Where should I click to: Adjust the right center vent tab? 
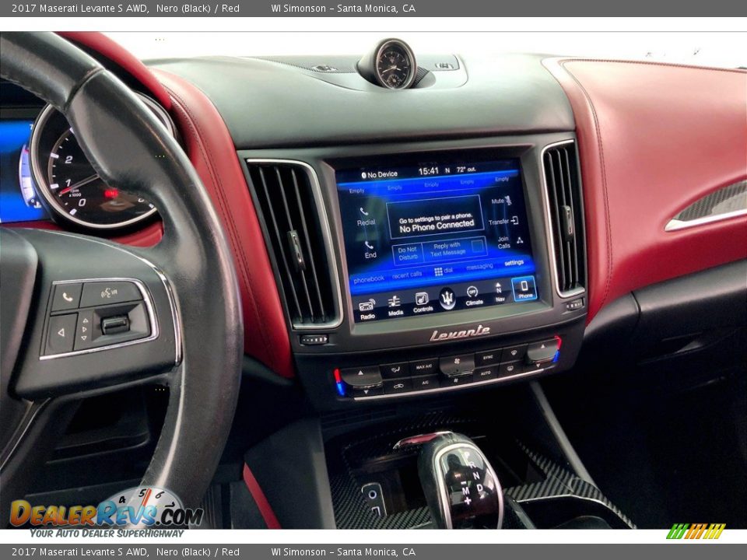click(x=568, y=222)
